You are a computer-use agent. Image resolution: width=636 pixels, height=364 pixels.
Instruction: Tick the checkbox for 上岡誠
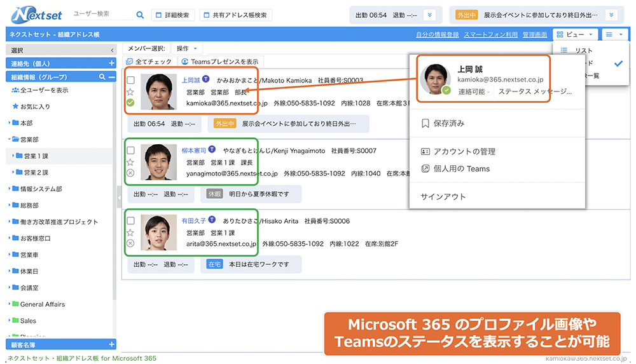coord(130,80)
